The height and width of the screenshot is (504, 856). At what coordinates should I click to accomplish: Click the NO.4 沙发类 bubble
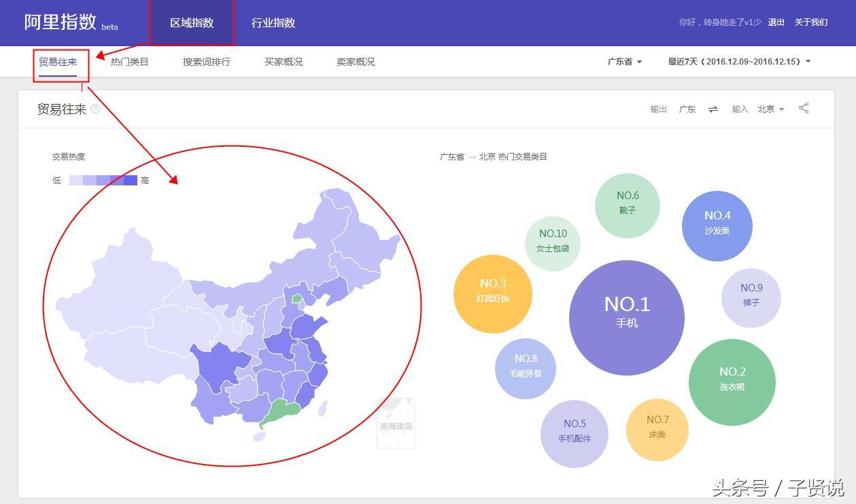tap(717, 226)
